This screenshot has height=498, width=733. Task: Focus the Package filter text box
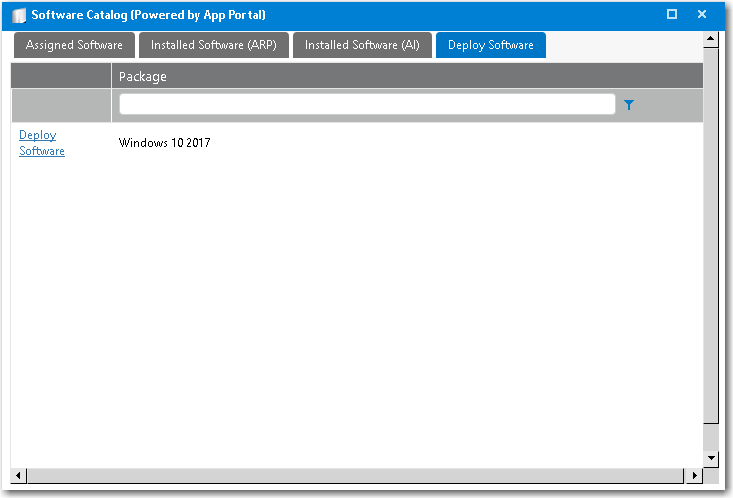(x=366, y=104)
